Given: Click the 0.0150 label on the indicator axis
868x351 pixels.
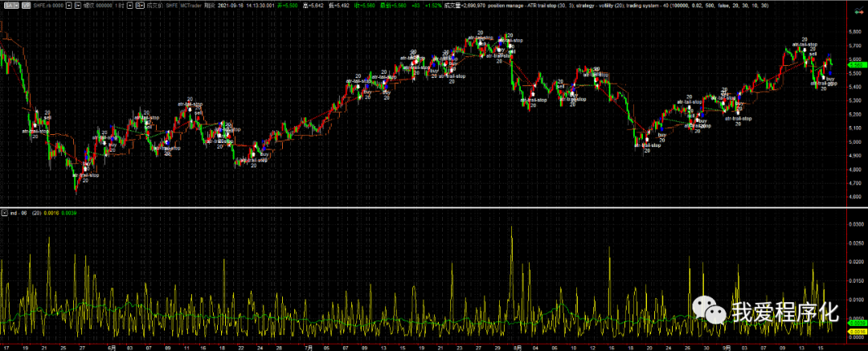Looking at the screenshot, I should click(x=856, y=282).
